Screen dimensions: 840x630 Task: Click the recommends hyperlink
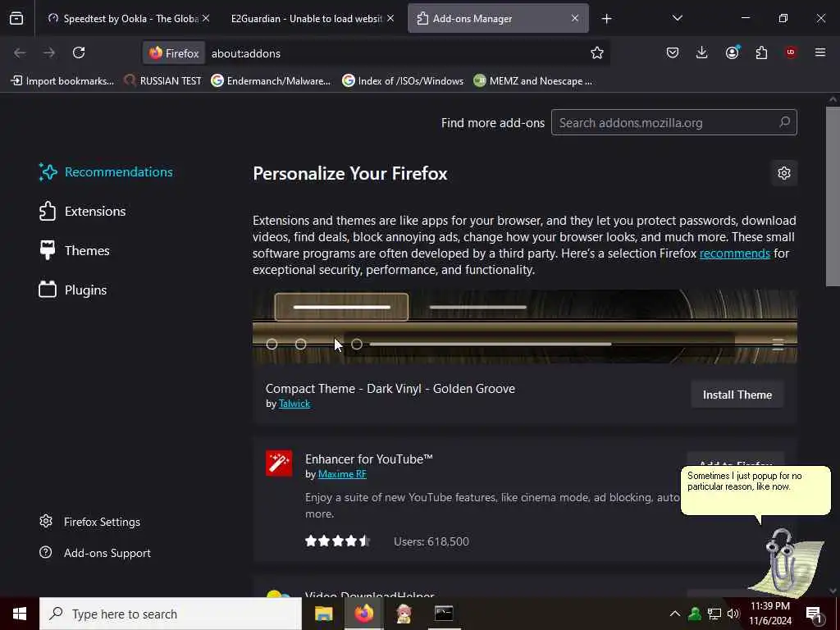(x=734, y=253)
